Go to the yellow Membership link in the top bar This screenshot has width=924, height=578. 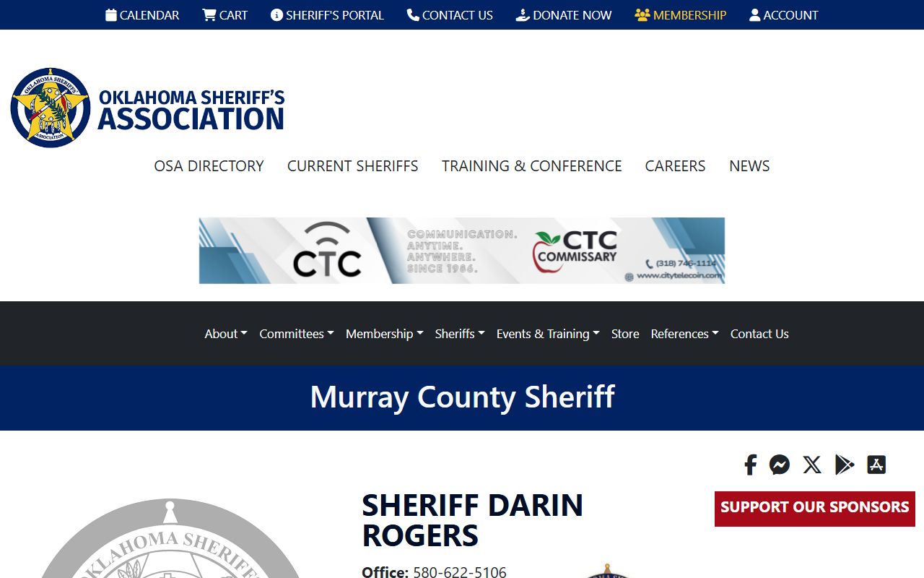click(681, 15)
